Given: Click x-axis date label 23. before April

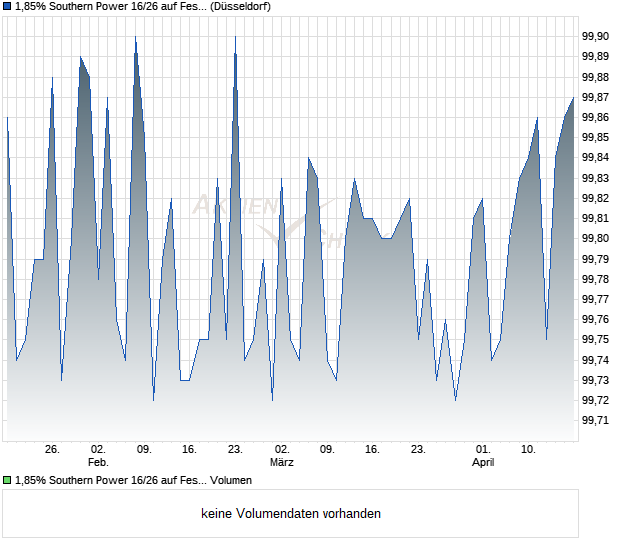Looking at the screenshot, I should (418, 450).
